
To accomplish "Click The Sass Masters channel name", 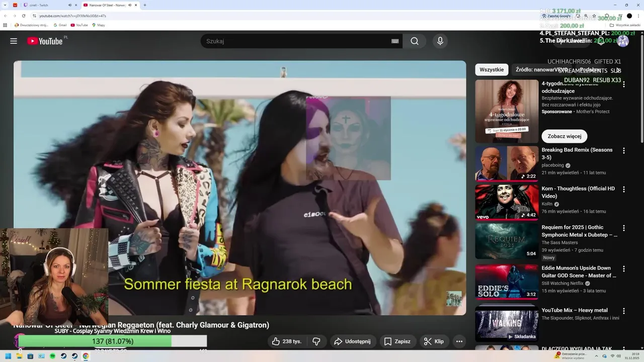I will (x=560, y=242).
